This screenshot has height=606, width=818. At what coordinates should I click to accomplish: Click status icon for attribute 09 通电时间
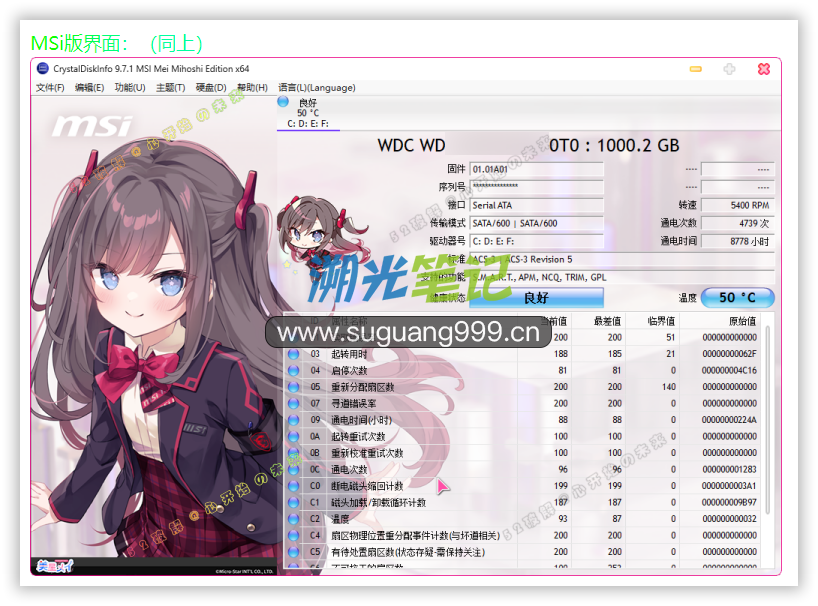pos(294,420)
